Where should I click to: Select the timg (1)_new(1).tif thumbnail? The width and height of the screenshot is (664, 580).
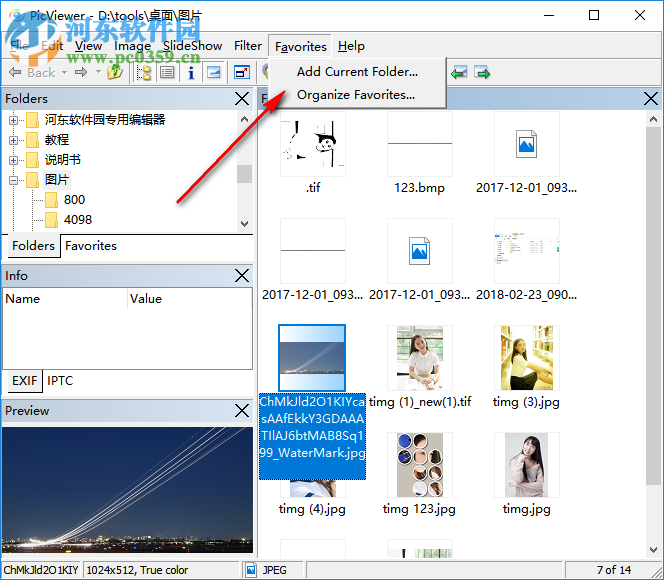point(420,358)
